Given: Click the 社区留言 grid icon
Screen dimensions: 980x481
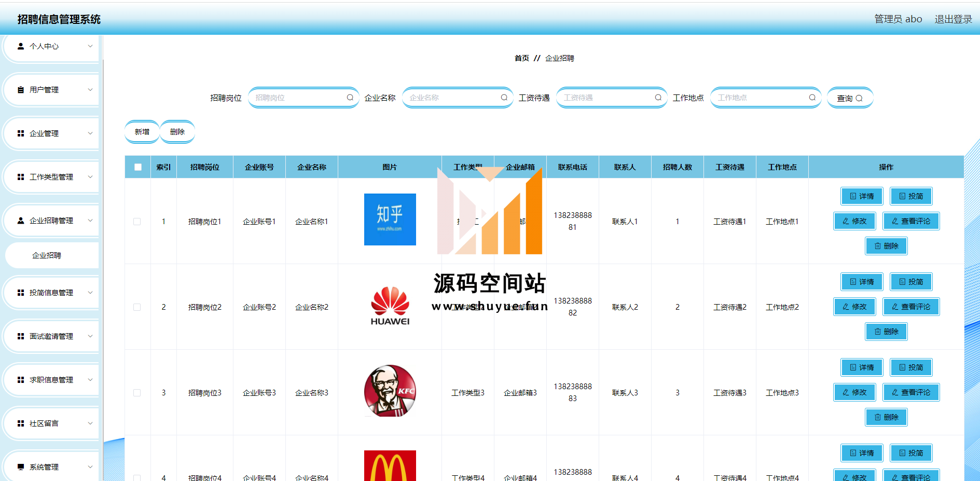Looking at the screenshot, I should pyautogui.click(x=21, y=423).
